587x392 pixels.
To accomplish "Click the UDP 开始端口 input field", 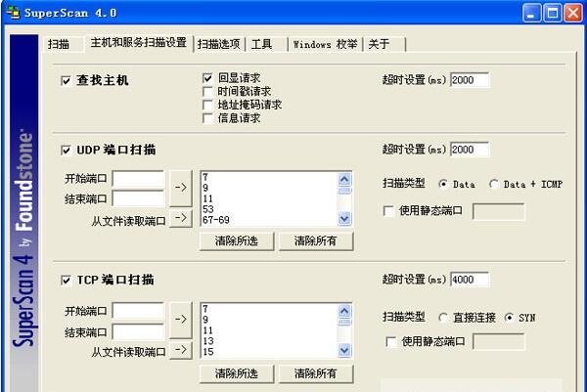I will [x=138, y=179].
